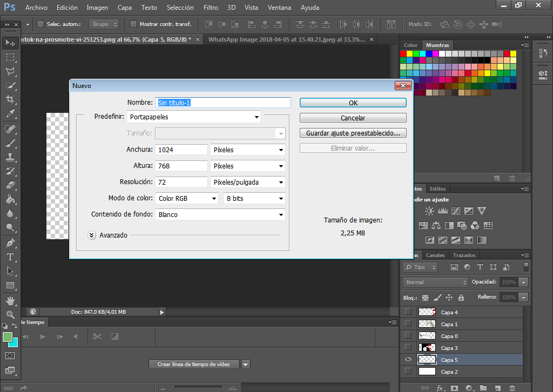Toggle lock transparent pixels
Image resolution: width=553 pixels, height=392 pixels.
pos(426,298)
